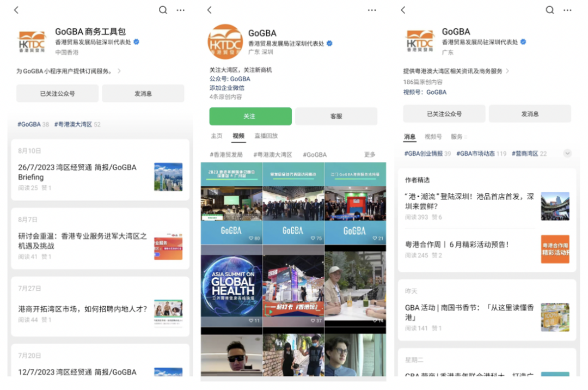Open the ASIA SUMMIT ON GLOBAL HEALTH video thumbnail
The height and width of the screenshot is (390, 588).
[x=231, y=286]
